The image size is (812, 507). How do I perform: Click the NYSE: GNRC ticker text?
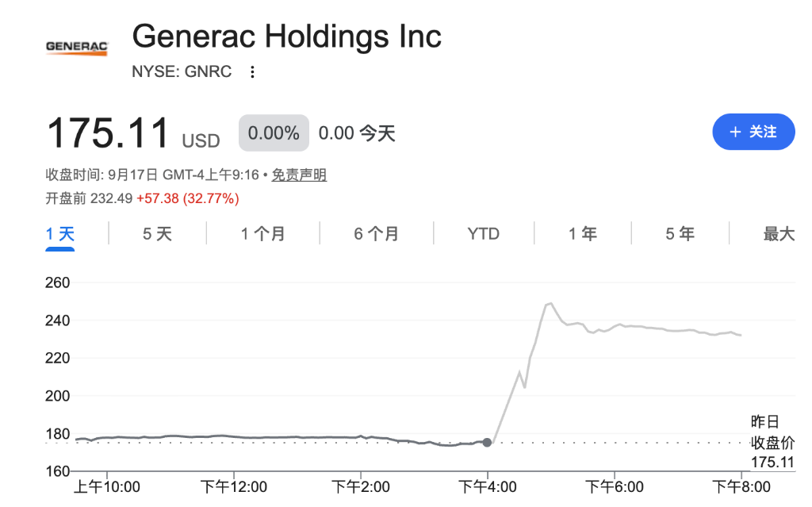182,71
